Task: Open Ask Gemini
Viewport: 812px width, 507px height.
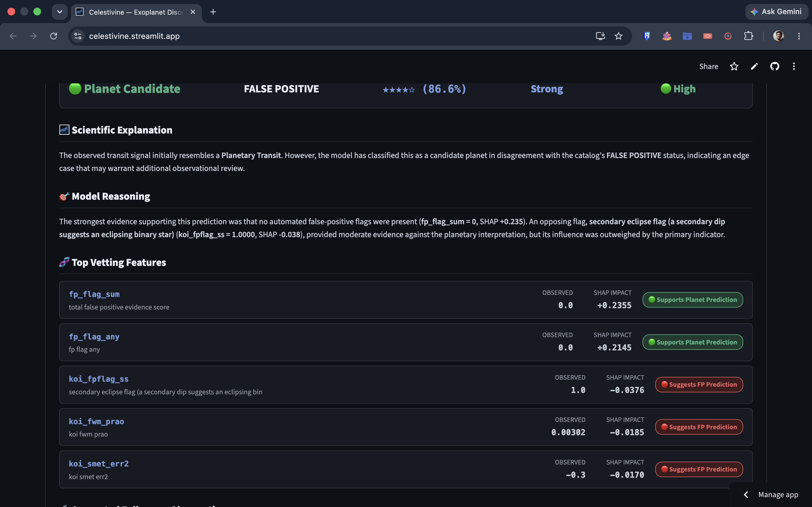Action: (776, 12)
